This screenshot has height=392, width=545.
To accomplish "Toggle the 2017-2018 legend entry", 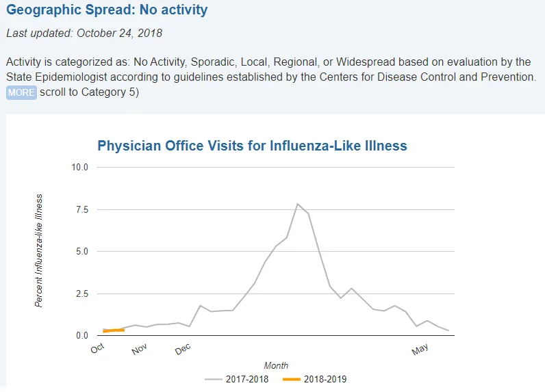I will click(237, 379).
